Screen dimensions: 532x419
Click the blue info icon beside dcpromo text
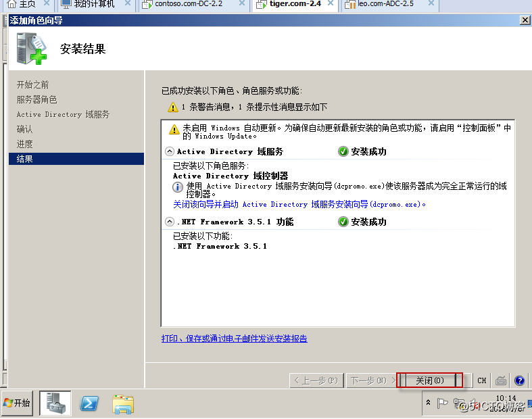(x=178, y=187)
